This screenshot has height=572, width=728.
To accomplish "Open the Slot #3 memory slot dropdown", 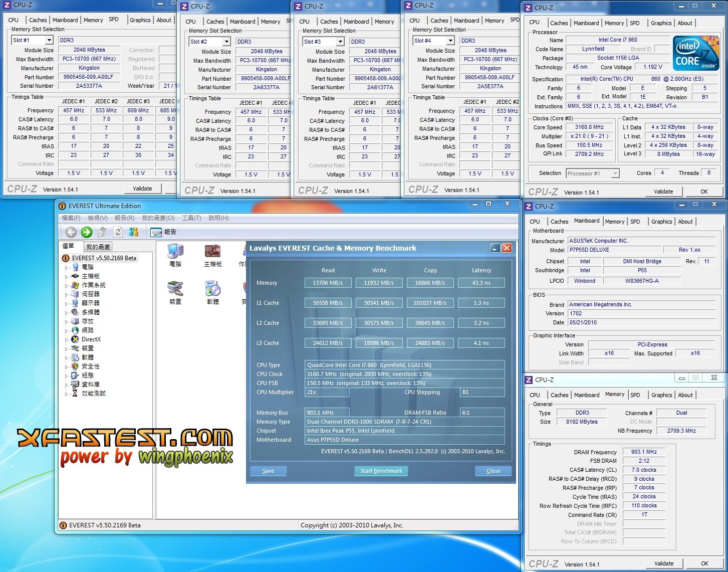I will 340,42.
